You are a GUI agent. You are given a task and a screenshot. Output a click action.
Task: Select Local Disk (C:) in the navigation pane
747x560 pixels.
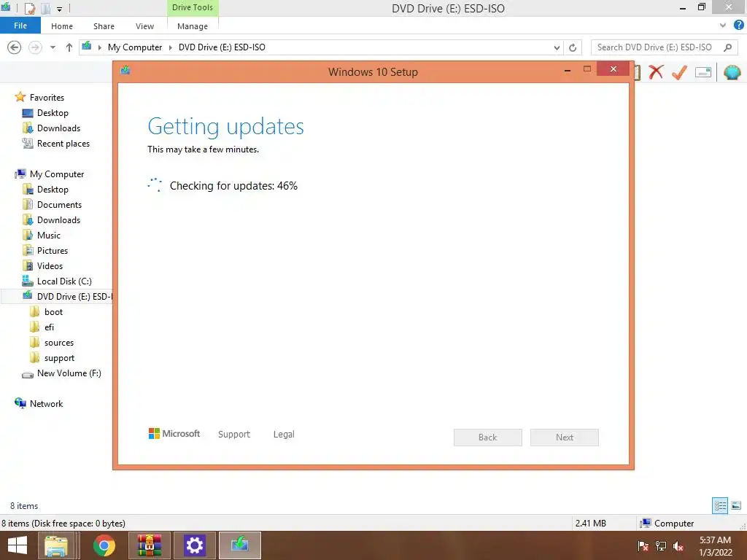[x=64, y=281]
